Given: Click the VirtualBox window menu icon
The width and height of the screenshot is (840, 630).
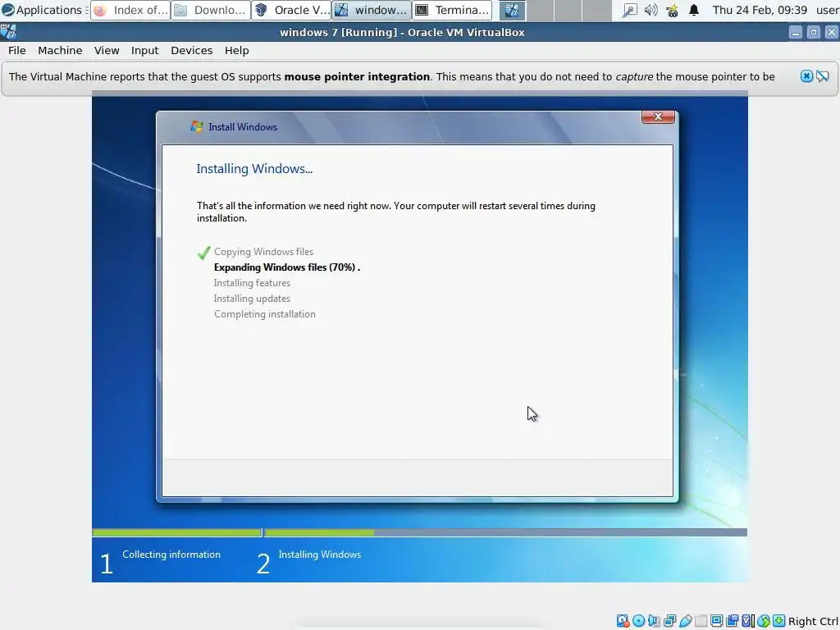Looking at the screenshot, I should coord(8,32).
